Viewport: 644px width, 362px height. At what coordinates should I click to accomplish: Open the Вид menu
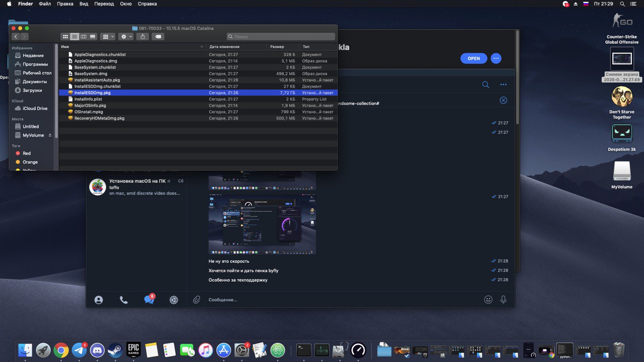[84, 4]
